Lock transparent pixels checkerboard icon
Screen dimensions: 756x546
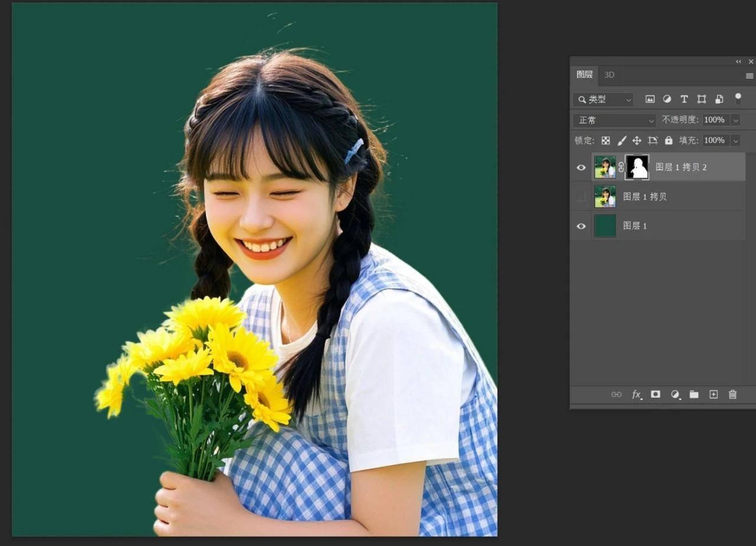(x=606, y=141)
